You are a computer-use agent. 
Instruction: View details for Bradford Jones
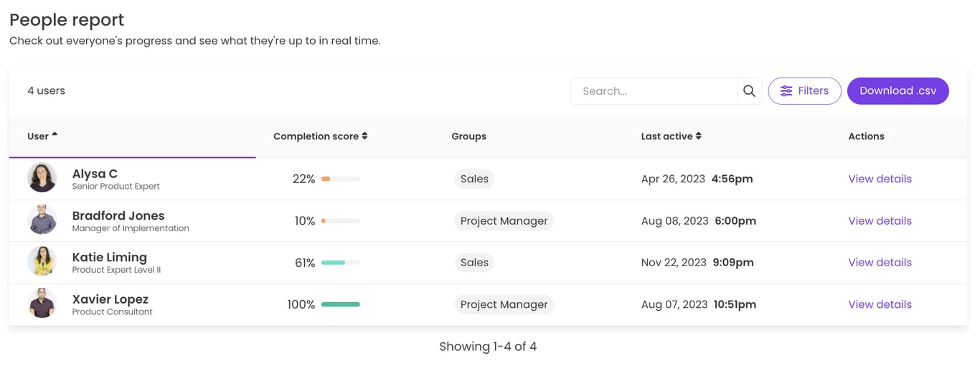tap(880, 221)
